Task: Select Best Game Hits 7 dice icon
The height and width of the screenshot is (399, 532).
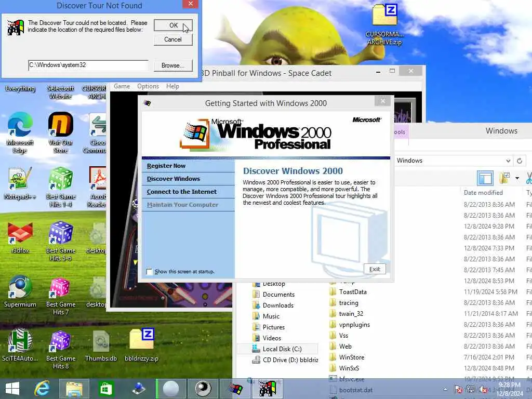Action: click(x=60, y=296)
